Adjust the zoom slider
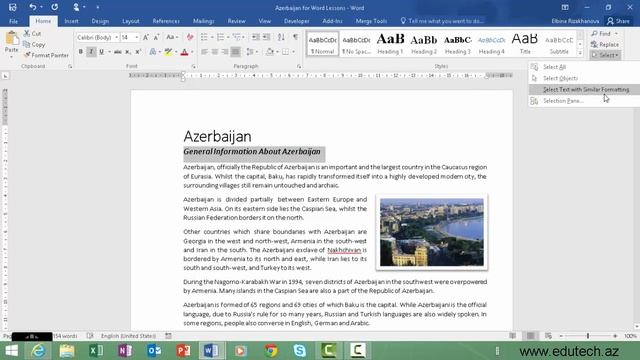 pyautogui.click(x=588, y=336)
